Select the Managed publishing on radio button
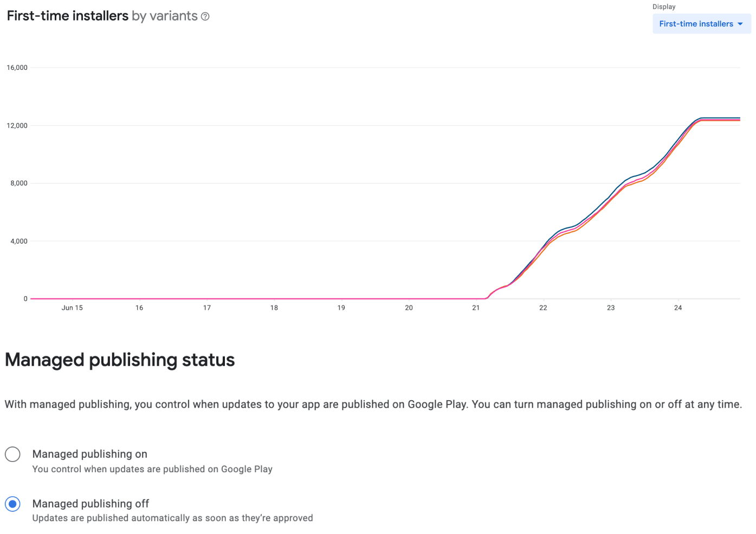 pos(12,454)
